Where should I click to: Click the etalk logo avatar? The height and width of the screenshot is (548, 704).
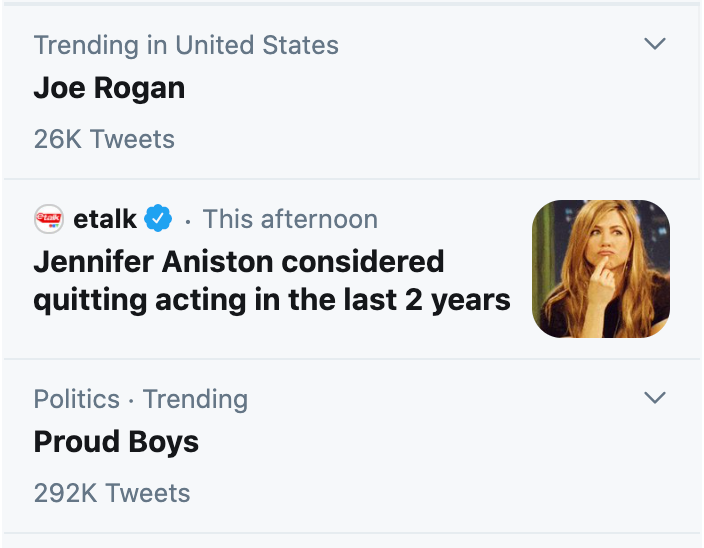pos(49,218)
